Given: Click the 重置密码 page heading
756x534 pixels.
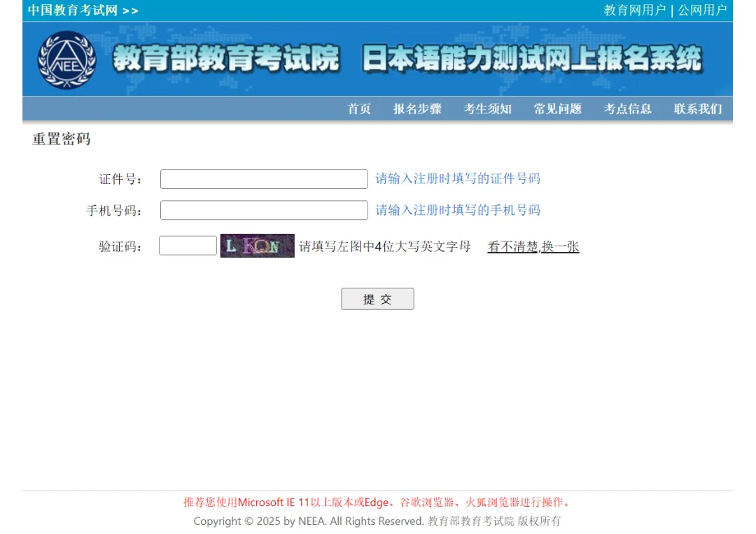Looking at the screenshot, I should click(x=61, y=139).
